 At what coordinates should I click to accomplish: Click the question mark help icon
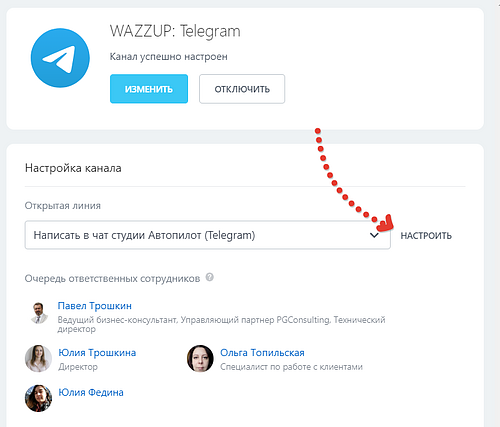210,277
